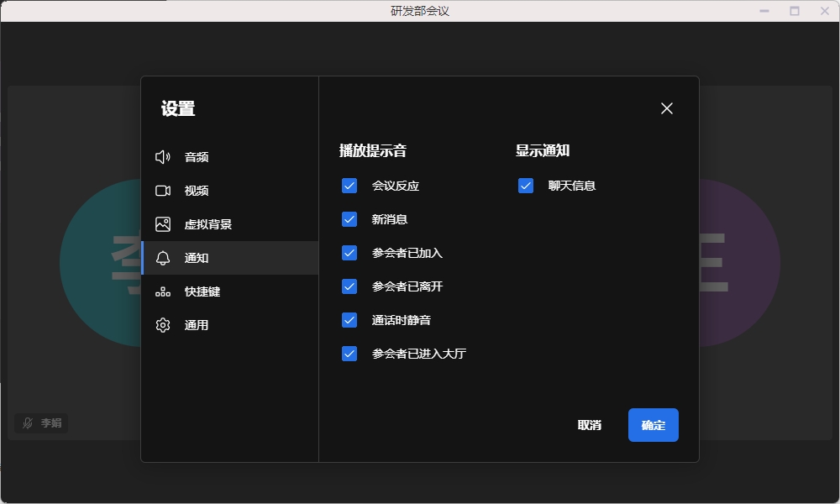
Task: Maximize the 研发部会议 window
Action: (795, 11)
